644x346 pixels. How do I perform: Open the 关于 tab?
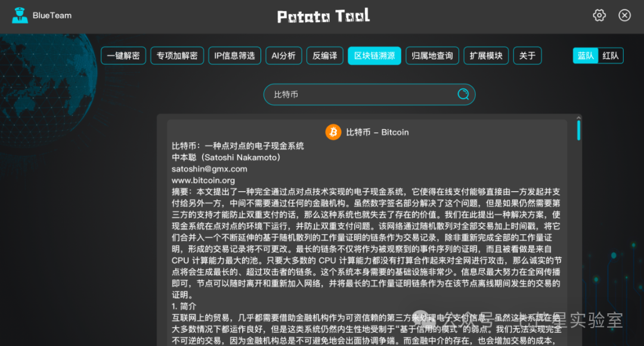[x=527, y=56]
